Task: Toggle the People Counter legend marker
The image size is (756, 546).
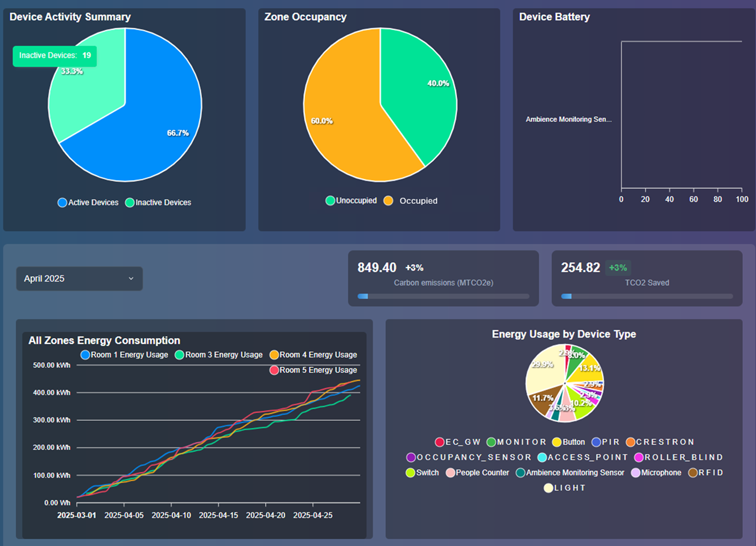Action: pyautogui.click(x=477, y=473)
